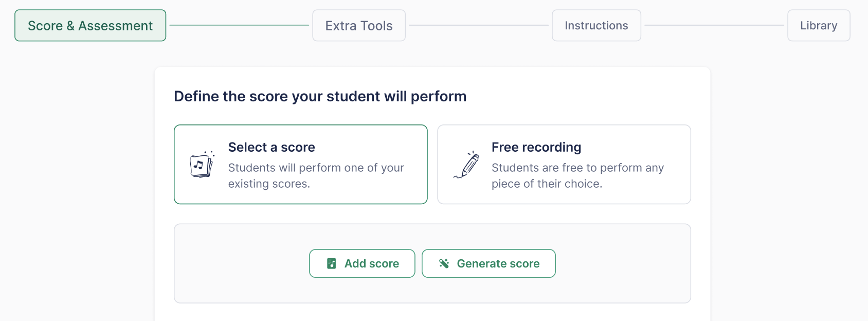
Task: Click the magic wand icon in Generate score
Action: (444, 263)
